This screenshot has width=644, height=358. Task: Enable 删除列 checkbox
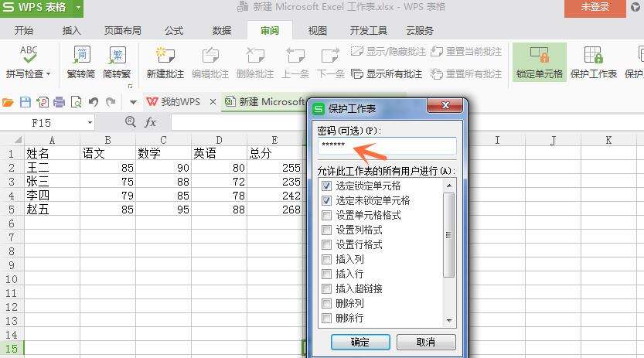coord(326,303)
